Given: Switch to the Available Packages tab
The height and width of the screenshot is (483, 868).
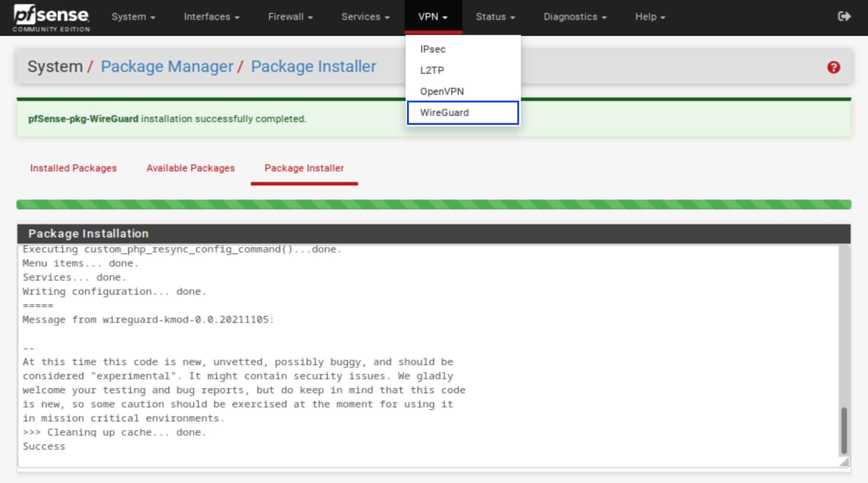Looking at the screenshot, I should (x=190, y=168).
